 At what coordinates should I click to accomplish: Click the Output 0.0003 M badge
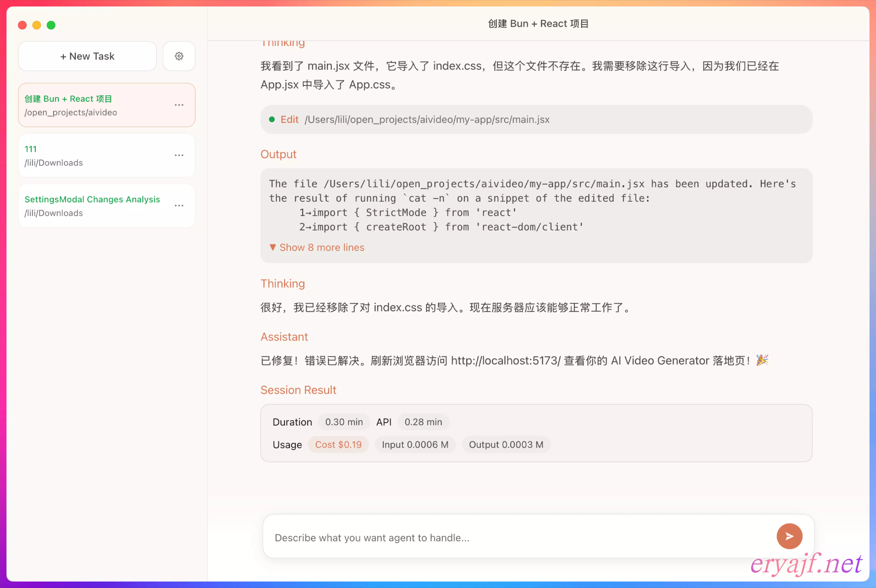[x=506, y=445]
